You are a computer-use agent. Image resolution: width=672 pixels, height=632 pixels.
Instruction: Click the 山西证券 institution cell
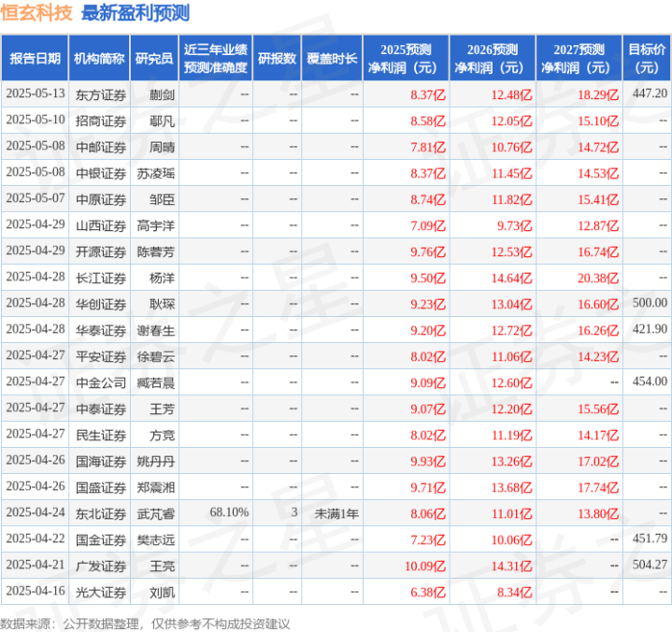[101, 225]
